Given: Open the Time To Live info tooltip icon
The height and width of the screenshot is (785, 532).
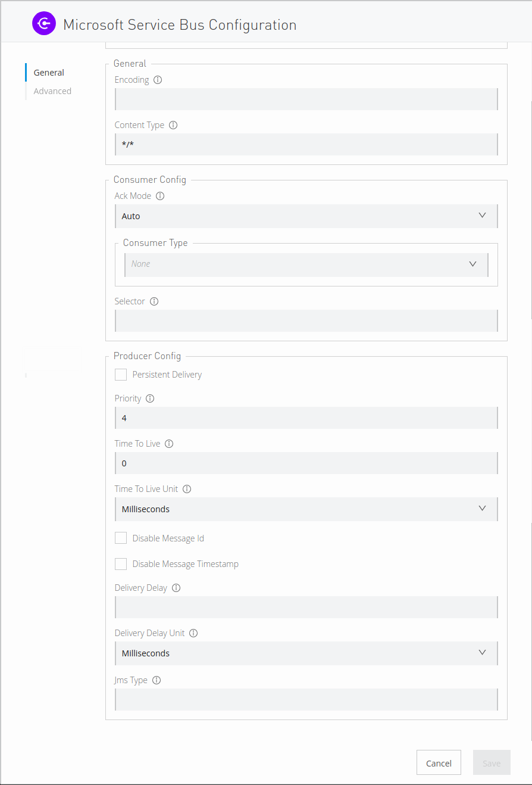Looking at the screenshot, I should click(x=168, y=443).
